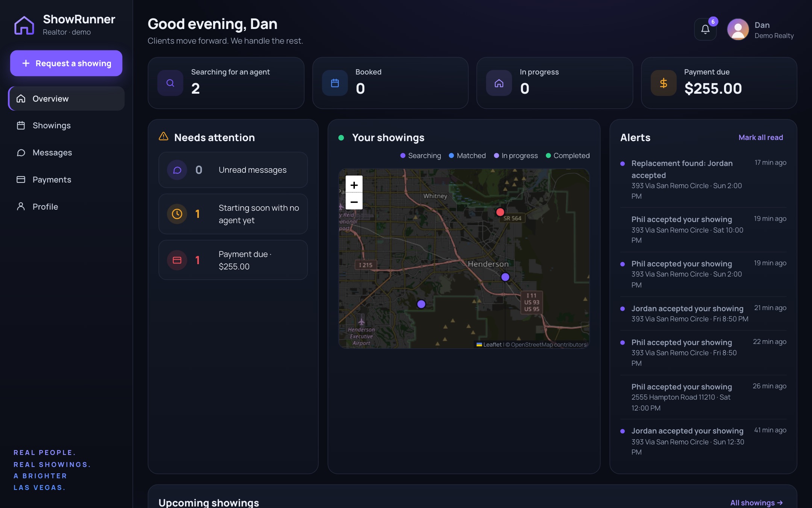
Task: Click the purple marker near Henderson
Action: (x=505, y=277)
